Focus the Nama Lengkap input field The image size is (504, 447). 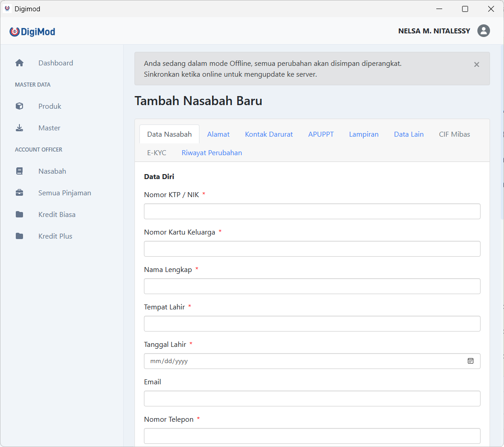[312, 286]
